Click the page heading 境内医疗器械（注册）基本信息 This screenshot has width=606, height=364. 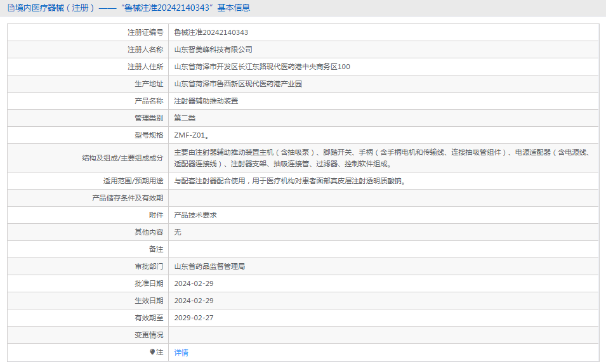click(x=133, y=8)
